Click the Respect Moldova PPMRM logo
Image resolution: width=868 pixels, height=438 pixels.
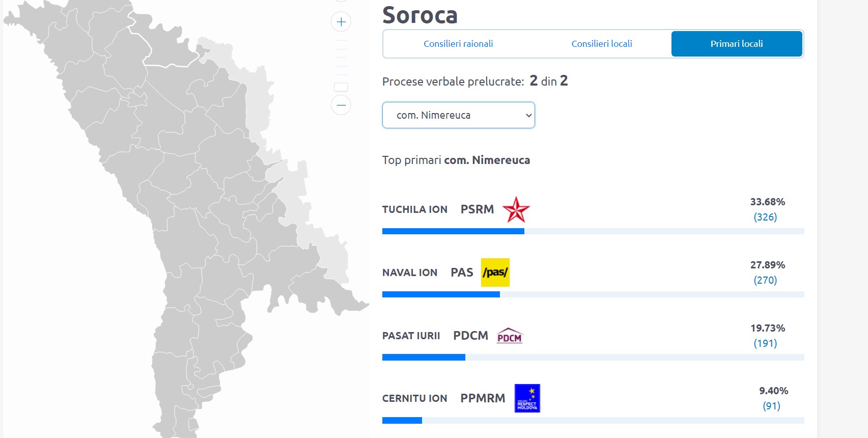click(527, 398)
